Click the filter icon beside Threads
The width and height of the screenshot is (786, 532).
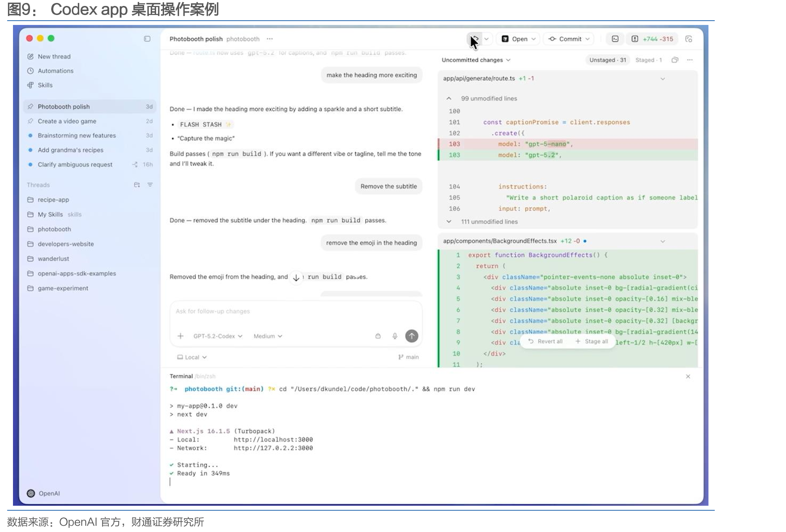tap(150, 185)
